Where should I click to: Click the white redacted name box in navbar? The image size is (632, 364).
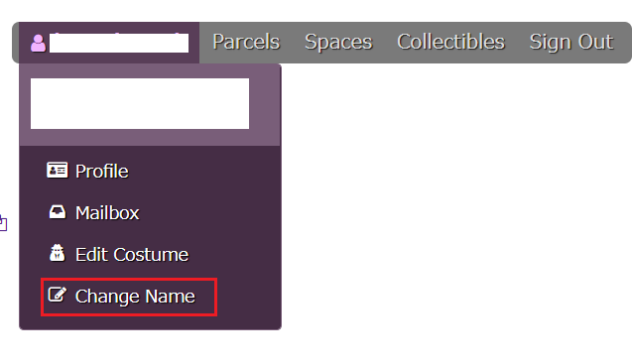[x=119, y=43]
